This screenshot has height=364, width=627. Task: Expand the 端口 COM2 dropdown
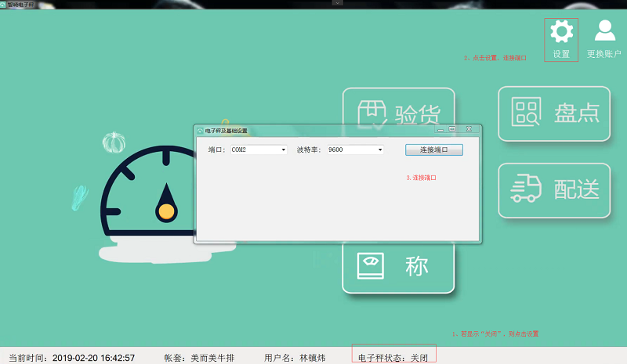tap(283, 150)
